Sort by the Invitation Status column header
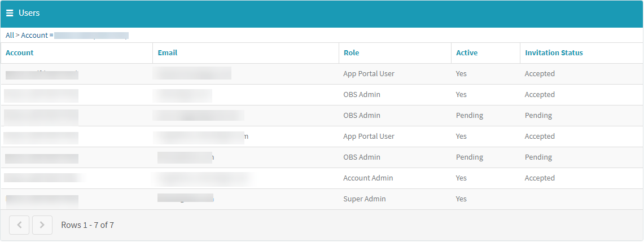The image size is (644, 242). click(554, 52)
